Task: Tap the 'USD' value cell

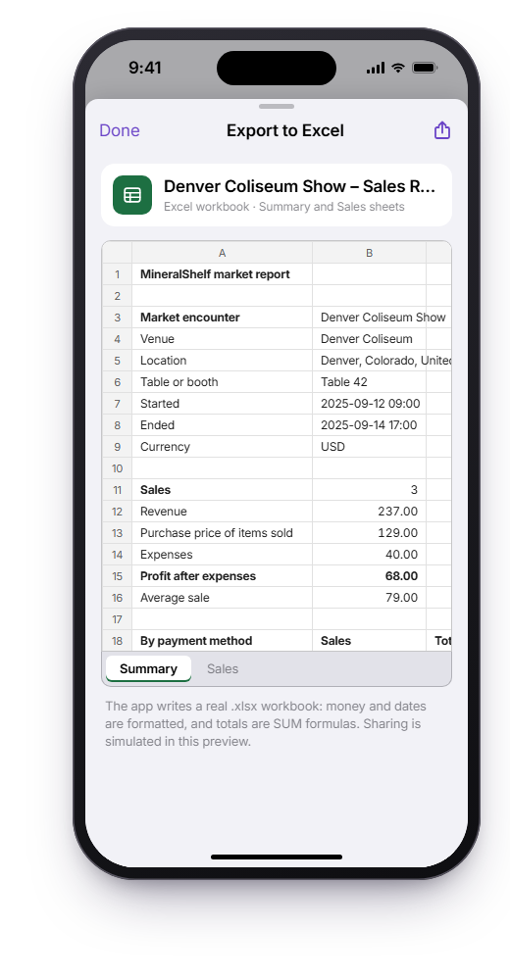Action: 369,447
